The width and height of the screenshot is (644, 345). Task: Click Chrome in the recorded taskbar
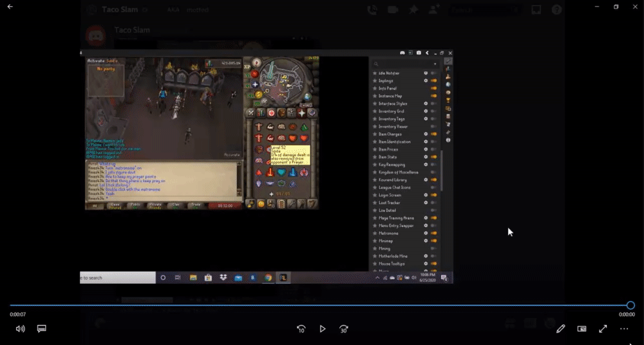pyautogui.click(x=268, y=277)
